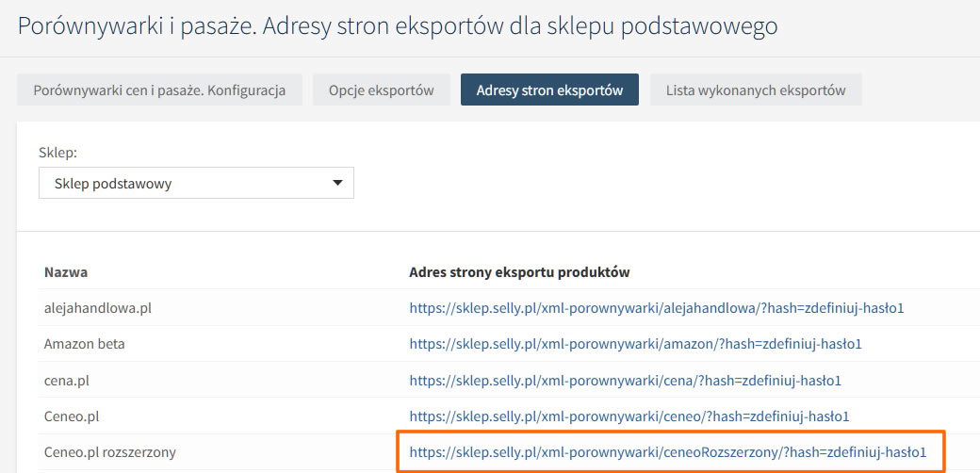Viewport: 980px width, 473px height.
Task: Open the ceneo export URL link
Action: [629, 416]
